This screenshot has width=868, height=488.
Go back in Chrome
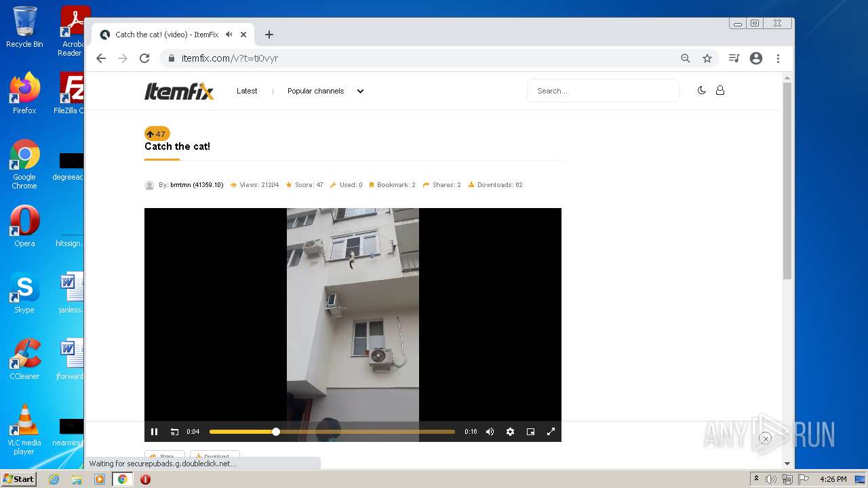(101, 58)
